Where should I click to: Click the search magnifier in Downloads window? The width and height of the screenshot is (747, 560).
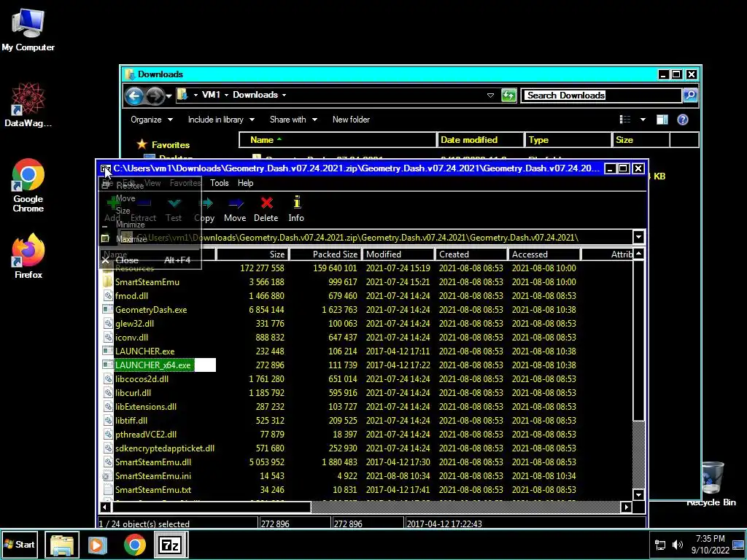click(x=690, y=96)
